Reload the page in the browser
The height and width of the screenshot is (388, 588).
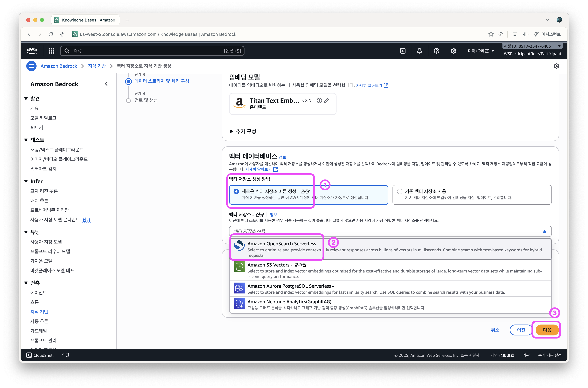51,34
